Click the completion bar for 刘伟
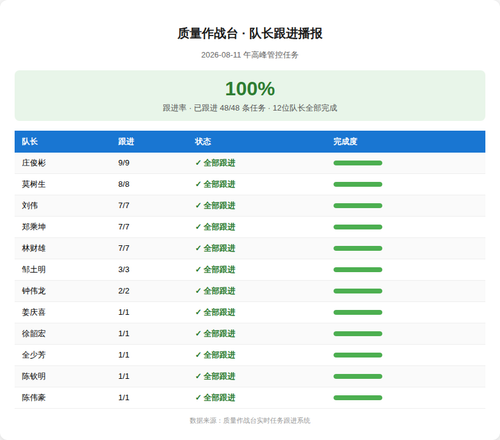 point(358,206)
